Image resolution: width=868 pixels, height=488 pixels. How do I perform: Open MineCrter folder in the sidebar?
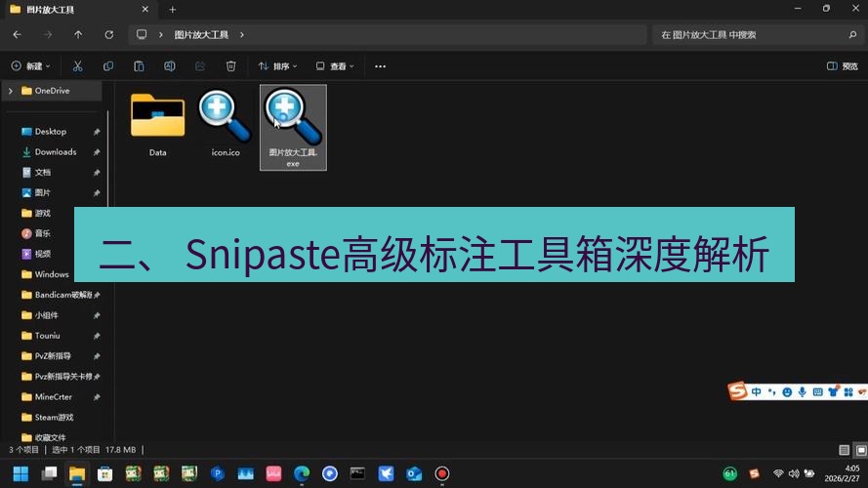pyautogui.click(x=54, y=396)
